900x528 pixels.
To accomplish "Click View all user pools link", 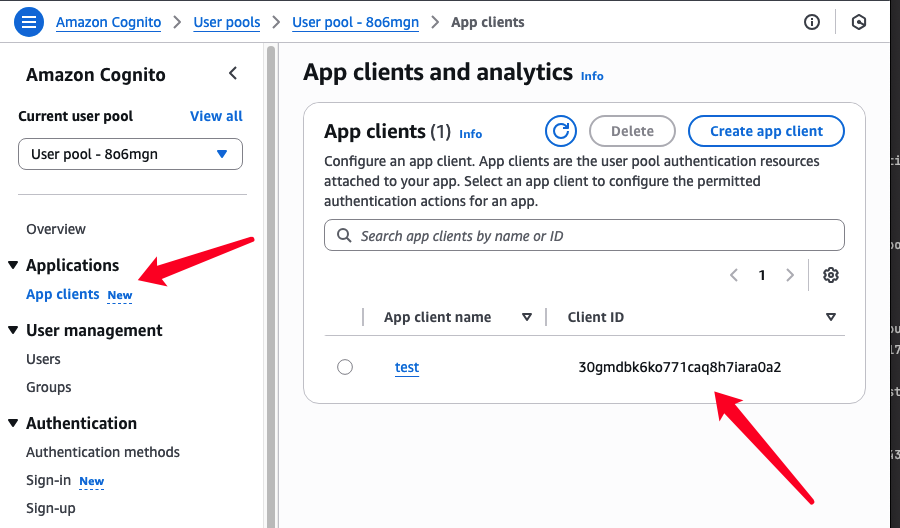I will [216, 116].
